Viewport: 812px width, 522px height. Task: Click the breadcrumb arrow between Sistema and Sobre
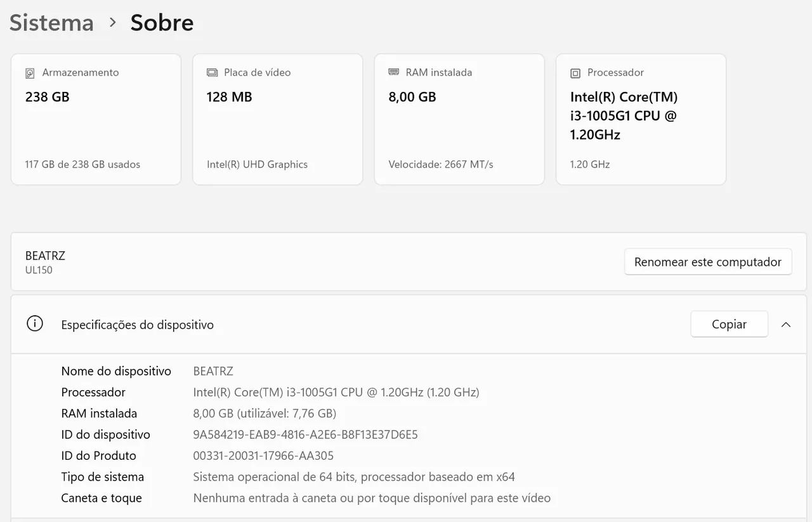pos(113,22)
